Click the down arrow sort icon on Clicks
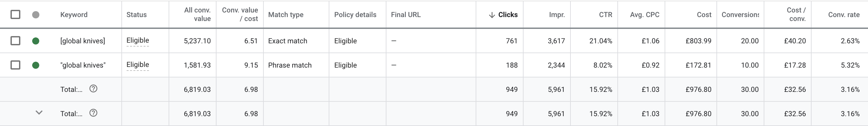 pyautogui.click(x=492, y=15)
